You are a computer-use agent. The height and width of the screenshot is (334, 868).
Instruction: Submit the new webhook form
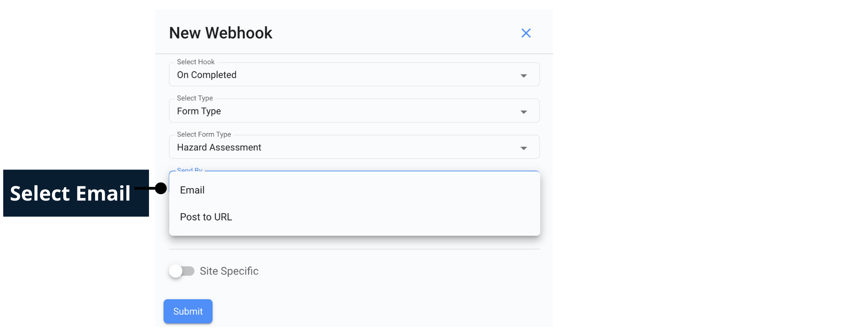click(x=187, y=311)
